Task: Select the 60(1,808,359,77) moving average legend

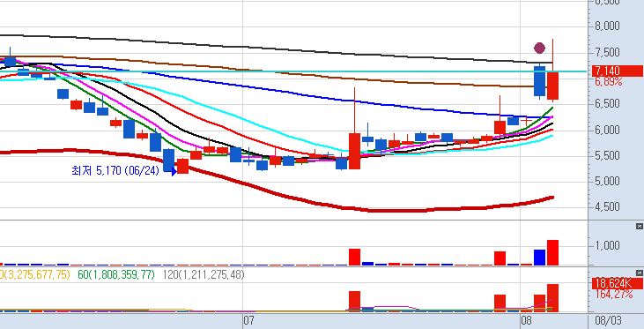Action: tap(116, 274)
